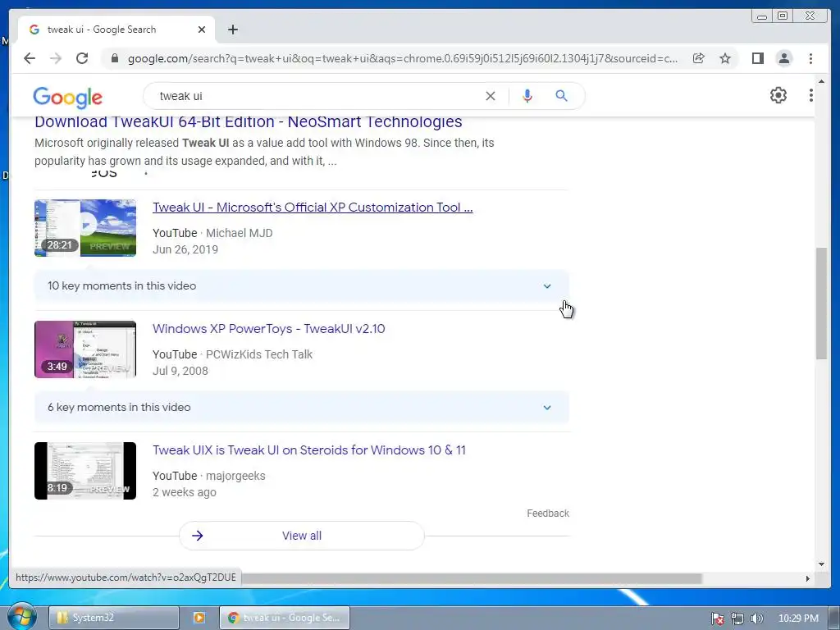
Task: Expand 10 key moments in this video
Action: click(x=302, y=286)
